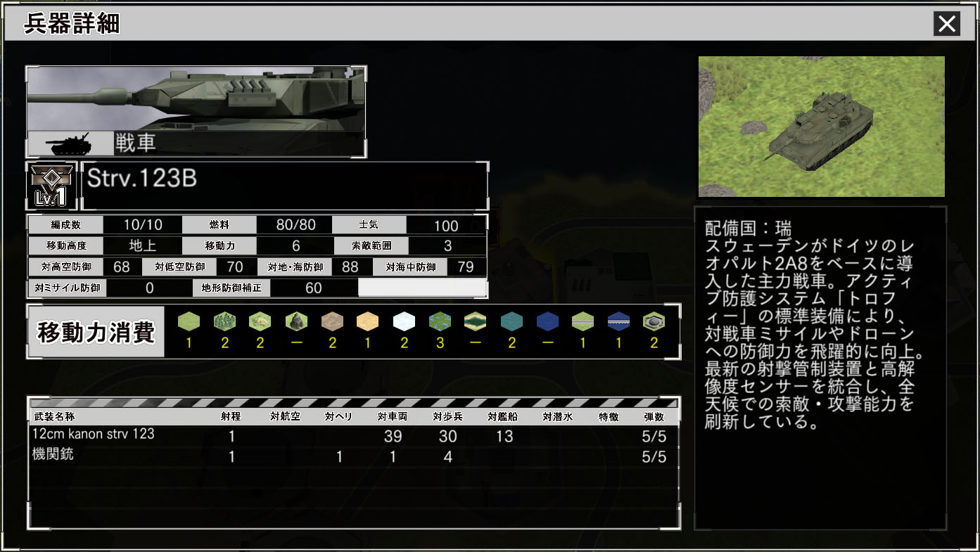980x552 pixels.
Task: Click the swamp terrain hex icon
Action: (440, 321)
